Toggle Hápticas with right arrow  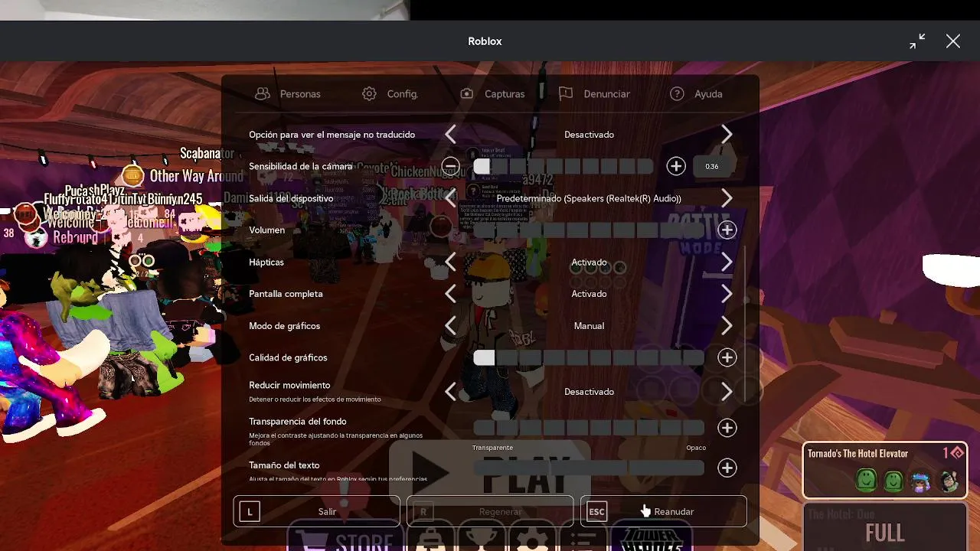click(727, 262)
